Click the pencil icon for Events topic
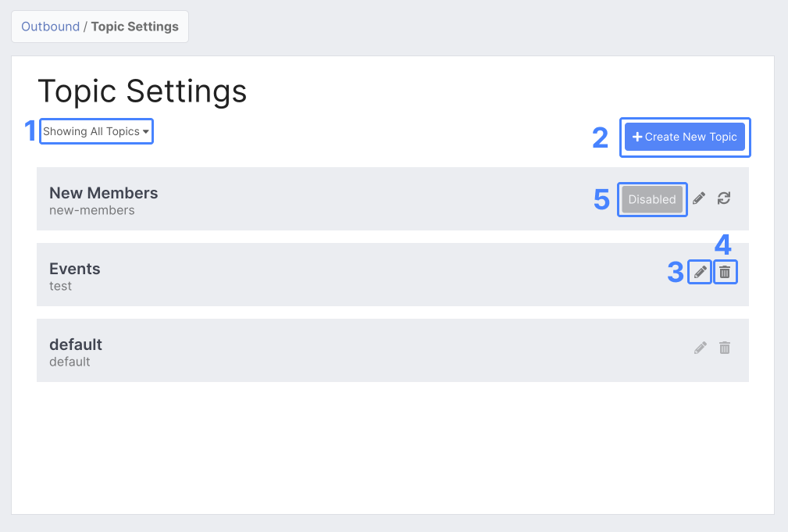Viewport: 788px width, 532px height. [701, 272]
